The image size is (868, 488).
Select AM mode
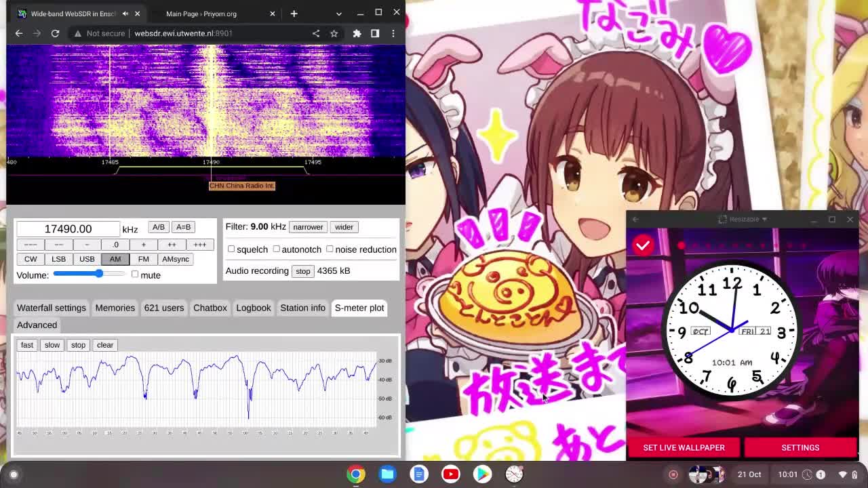tap(115, 259)
